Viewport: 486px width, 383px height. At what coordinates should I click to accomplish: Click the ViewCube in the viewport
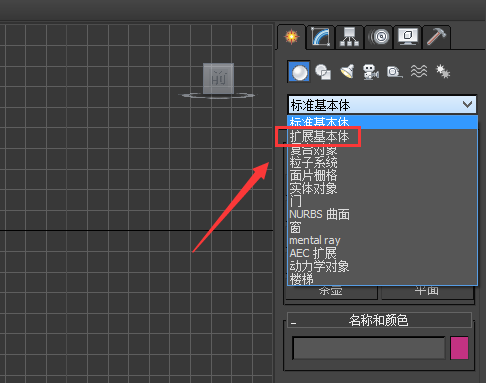coord(218,79)
